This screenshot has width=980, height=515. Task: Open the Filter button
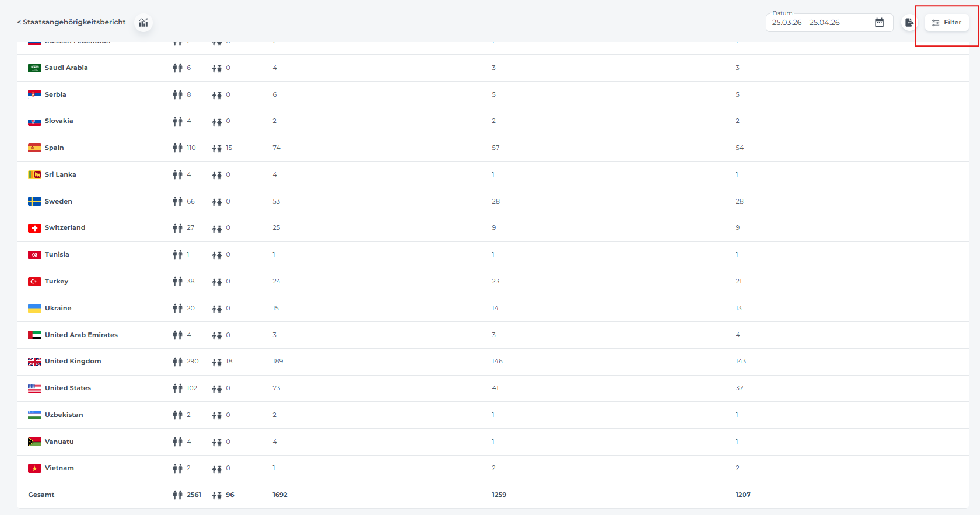(947, 23)
